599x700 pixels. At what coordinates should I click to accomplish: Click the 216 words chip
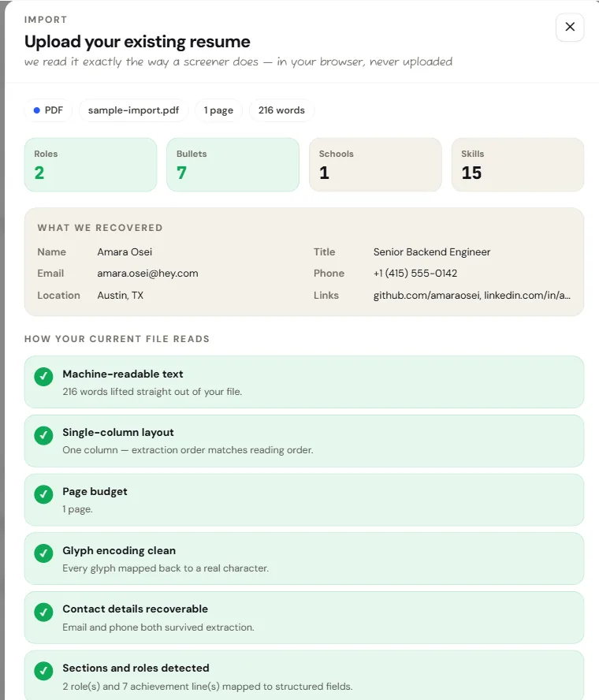click(281, 110)
